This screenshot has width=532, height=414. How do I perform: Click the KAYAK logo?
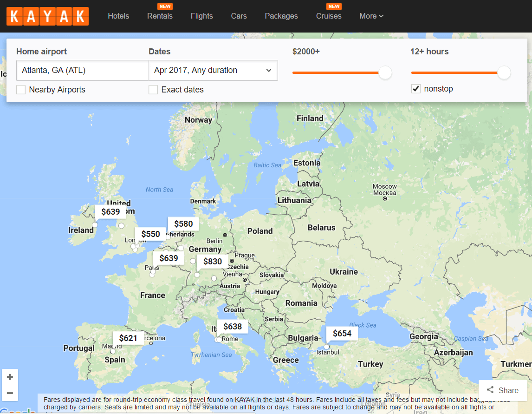(47, 16)
